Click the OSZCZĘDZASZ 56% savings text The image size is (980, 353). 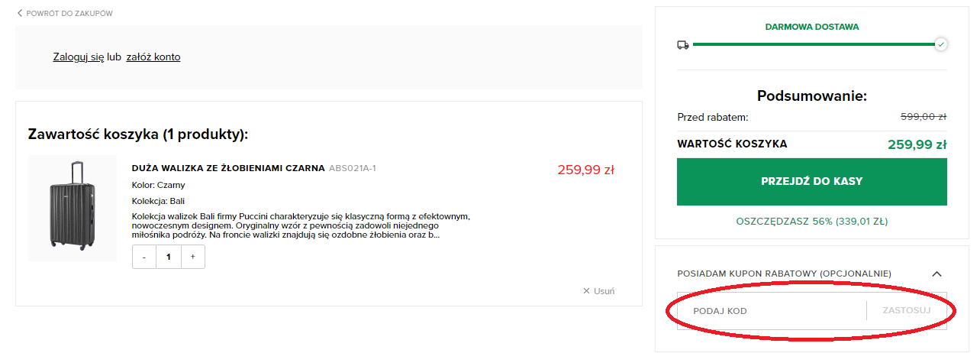pyautogui.click(x=811, y=222)
